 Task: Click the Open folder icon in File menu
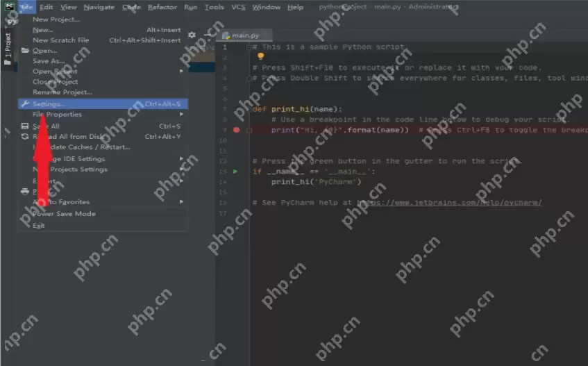(x=25, y=51)
